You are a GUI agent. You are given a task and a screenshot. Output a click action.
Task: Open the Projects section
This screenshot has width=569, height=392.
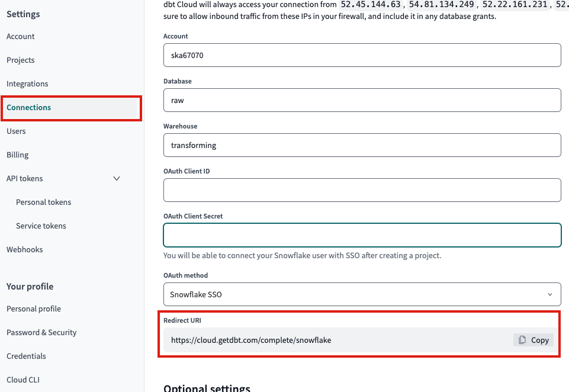21,60
